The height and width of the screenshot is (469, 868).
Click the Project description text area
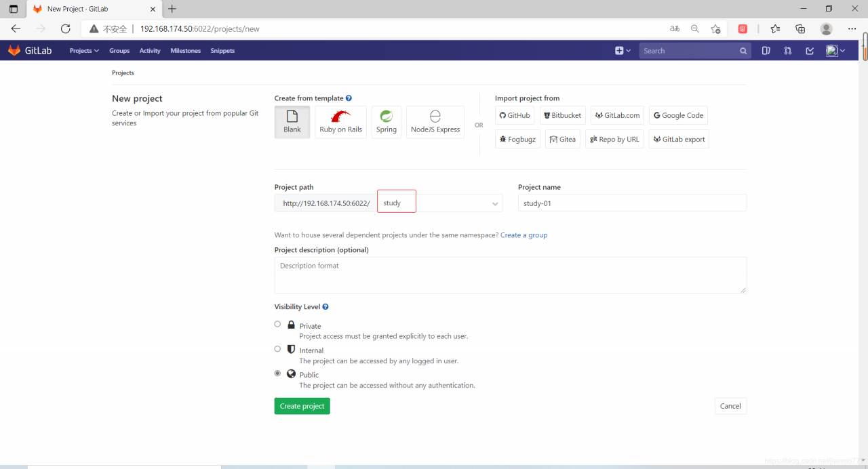click(x=511, y=275)
